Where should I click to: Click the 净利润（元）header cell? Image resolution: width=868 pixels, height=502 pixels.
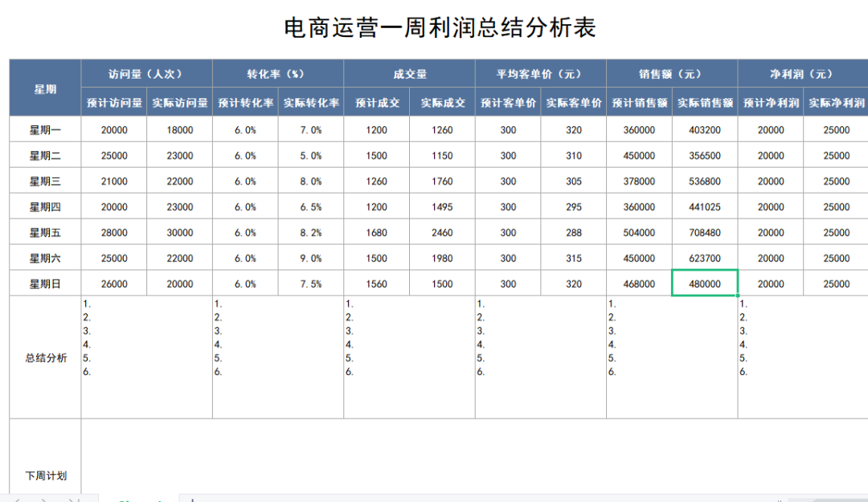point(802,73)
